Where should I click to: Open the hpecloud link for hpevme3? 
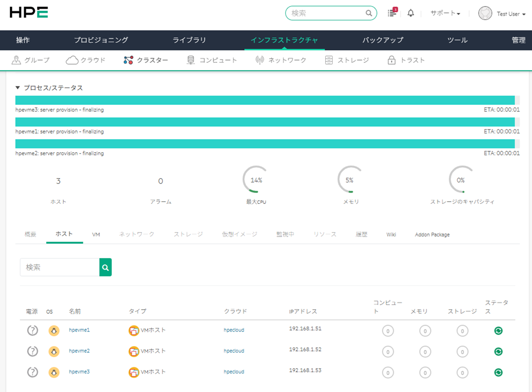pos(234,372)
